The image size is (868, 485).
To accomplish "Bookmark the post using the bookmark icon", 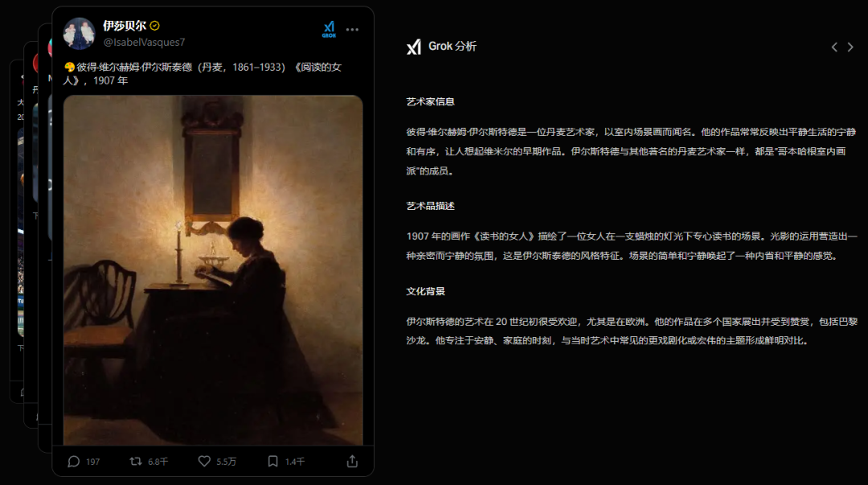I will click(x=273, y=461).
